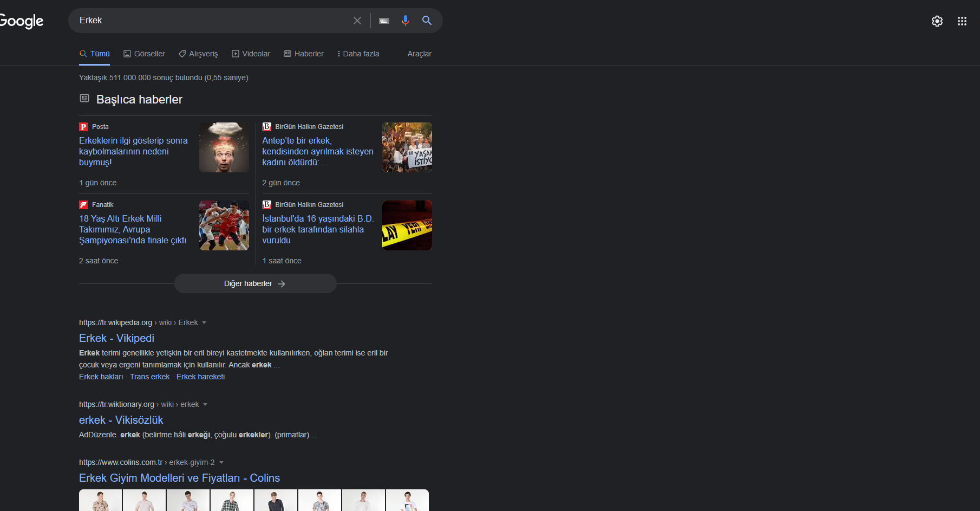Click the '1 gün önce' timestamp
Viewport: 980px width, 511px height.
[x=98, y=183]
